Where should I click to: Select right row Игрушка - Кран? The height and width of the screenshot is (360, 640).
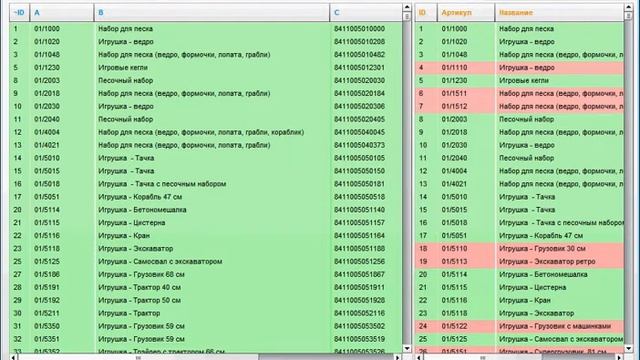520,300
